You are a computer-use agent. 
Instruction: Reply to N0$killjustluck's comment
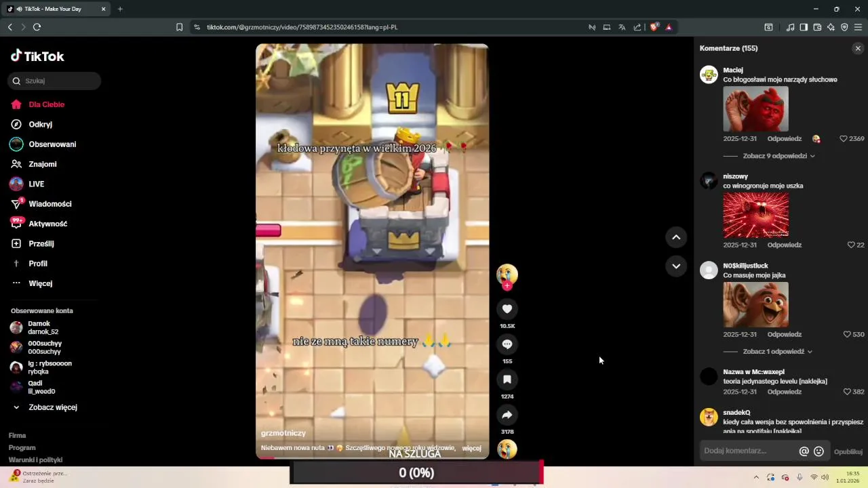click(785, 334)
